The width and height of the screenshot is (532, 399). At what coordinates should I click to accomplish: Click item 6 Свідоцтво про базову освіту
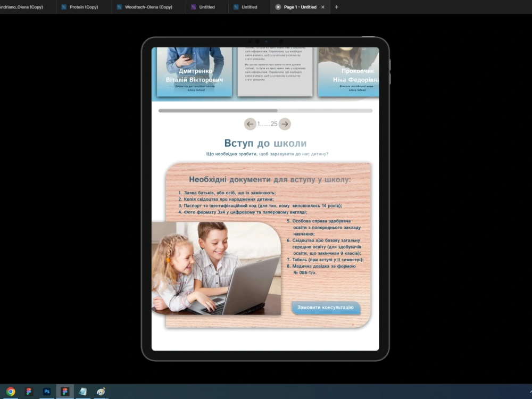tap(324, 247)
